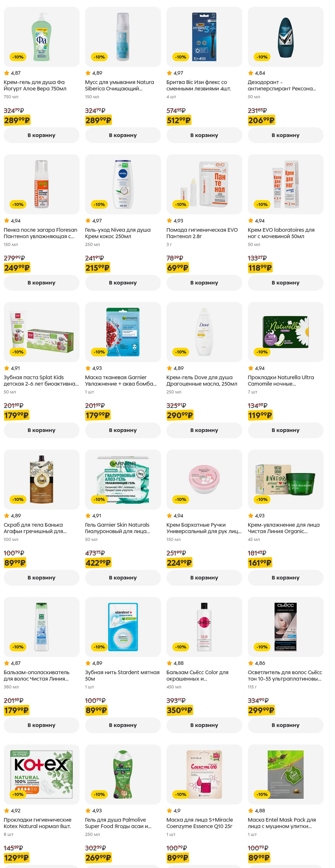Open Splat Kids toothpaste product title
Screen dimensions: 335x868
tap(41, 380)
